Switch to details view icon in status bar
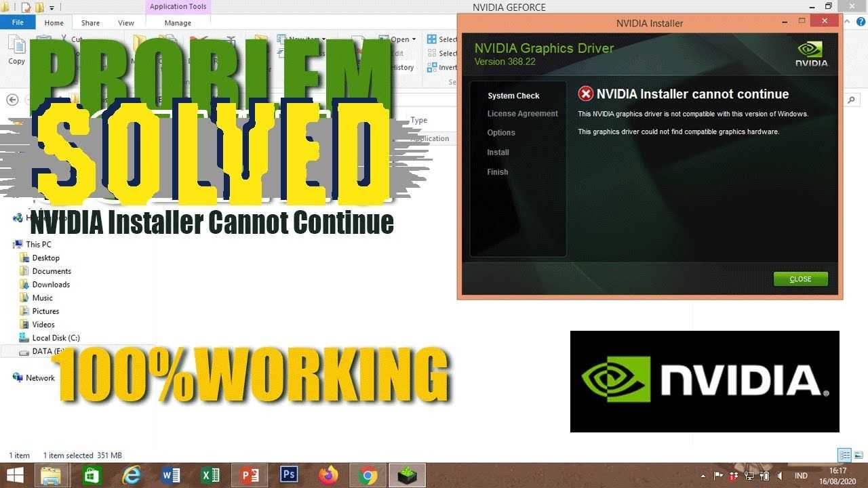The height and width of the screenshot is (488, 868). click(844, 455)
